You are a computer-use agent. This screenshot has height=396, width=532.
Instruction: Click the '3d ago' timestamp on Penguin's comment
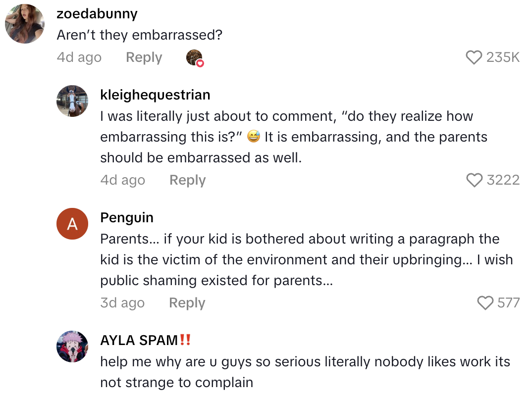coord(122,302)
